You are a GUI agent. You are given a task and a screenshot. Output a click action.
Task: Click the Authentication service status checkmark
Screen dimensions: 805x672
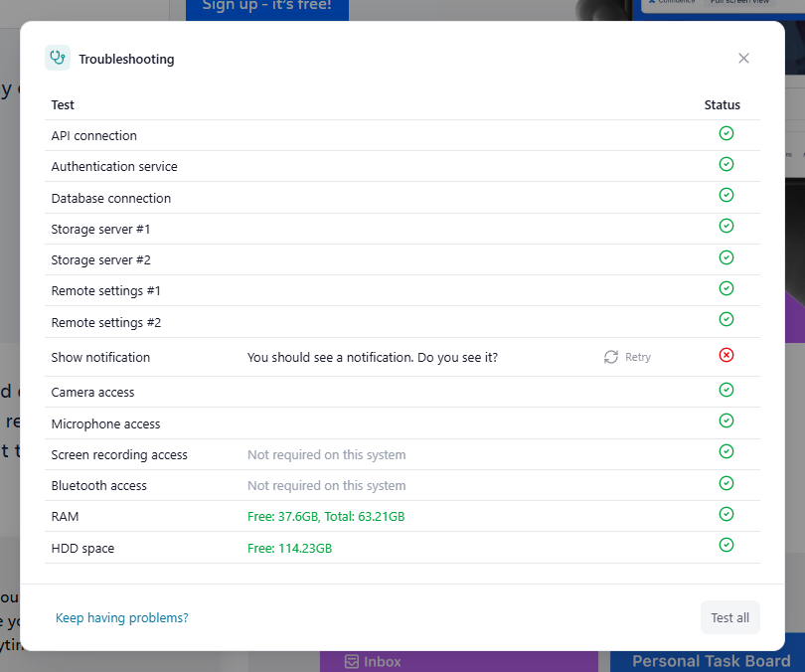pyautogui.click(x=725, y=164)
